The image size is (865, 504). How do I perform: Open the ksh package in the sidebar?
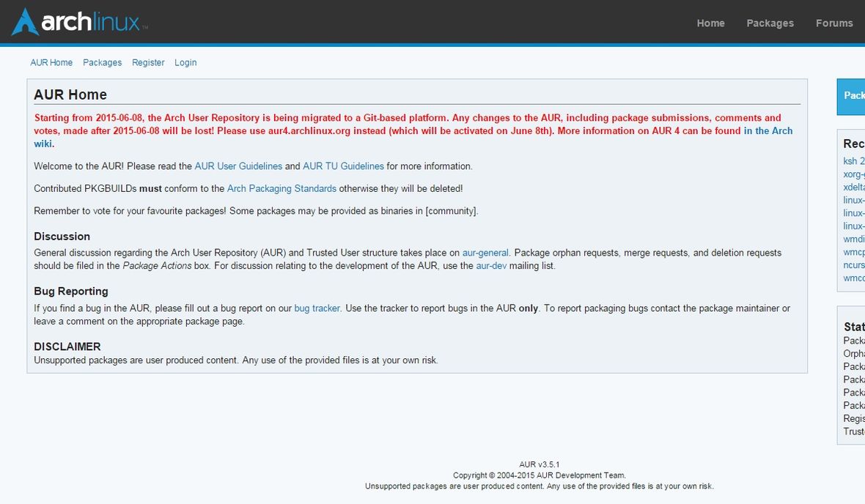pyautogui.click(x=854, y=161)
